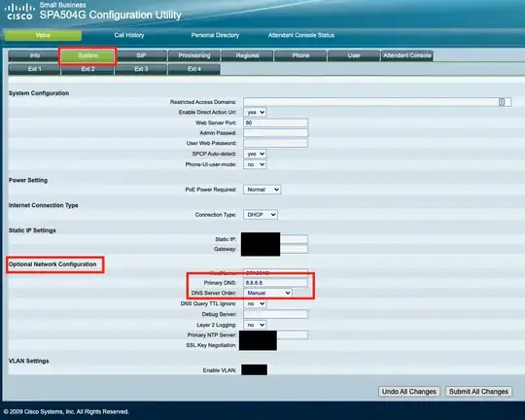The image size is (525, 420).
Task: Switch to the Provisioning tab
Action: [x=194, y=55]
